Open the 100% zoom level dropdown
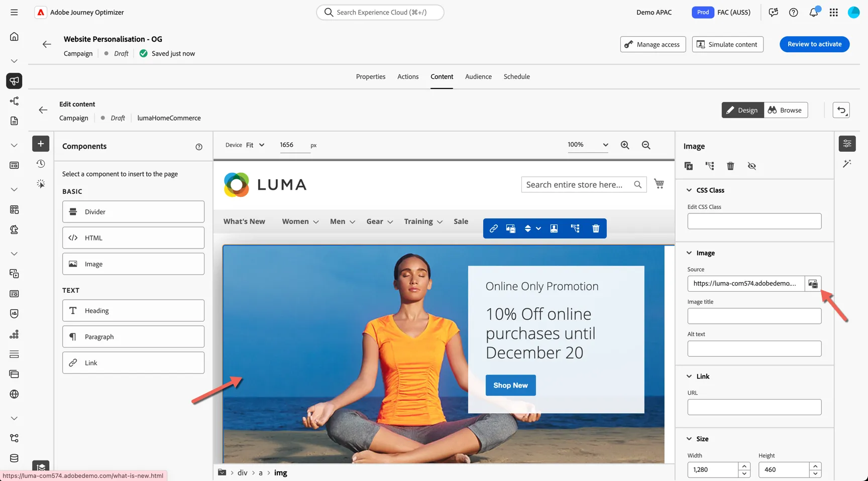 (x=588, y=145)
